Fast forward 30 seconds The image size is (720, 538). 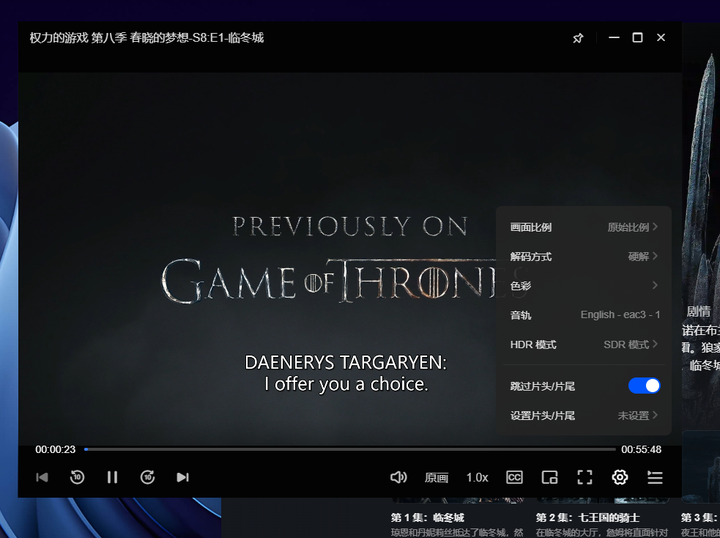point(147,478)
